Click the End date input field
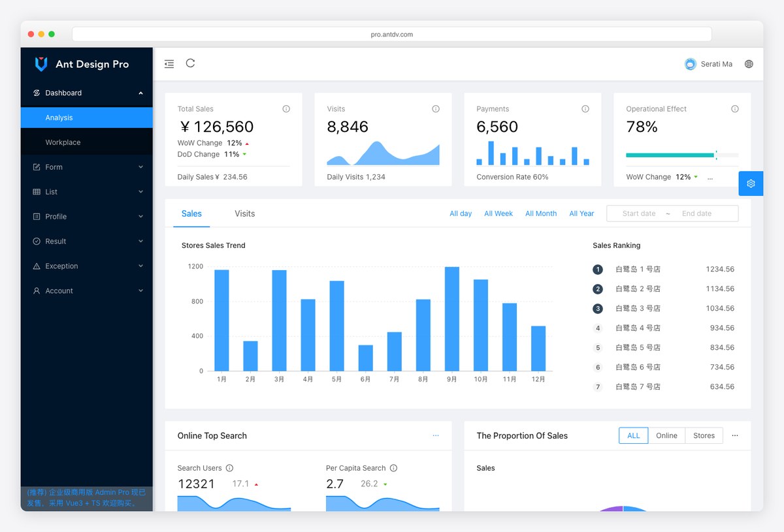784x532 pixels. [696, 213]
